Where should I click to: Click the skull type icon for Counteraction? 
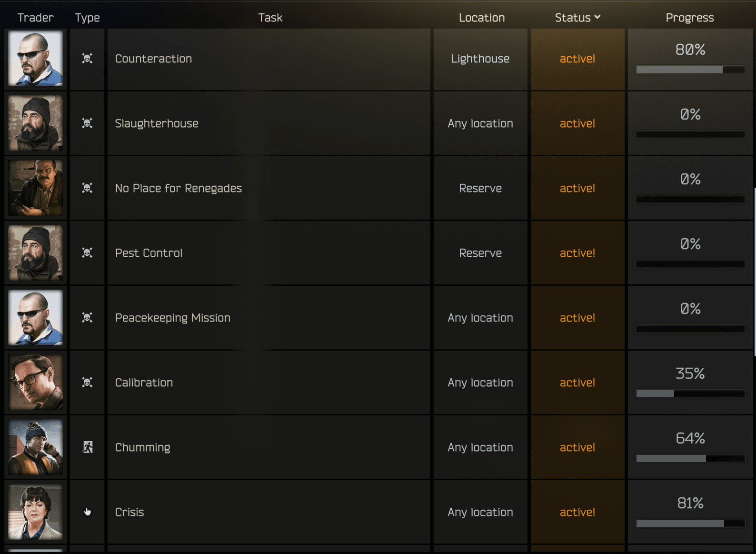pyautogui.click(x=87, y=59)
